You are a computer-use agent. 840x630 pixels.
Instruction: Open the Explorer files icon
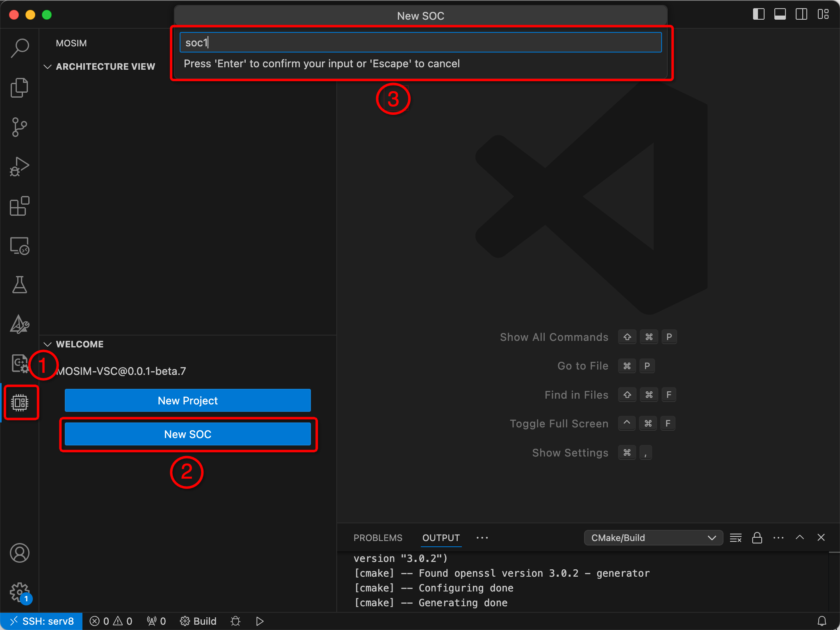pyautogui.click(x=20, y=87)
